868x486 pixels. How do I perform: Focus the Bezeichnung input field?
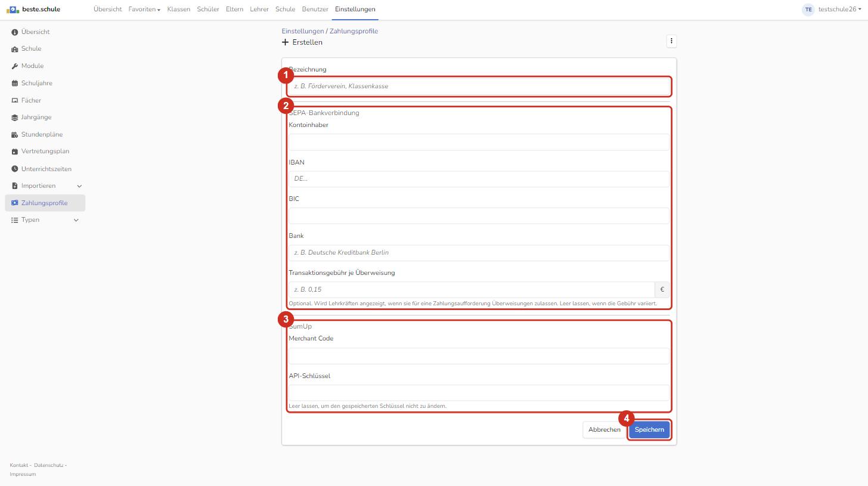point(479,86)
